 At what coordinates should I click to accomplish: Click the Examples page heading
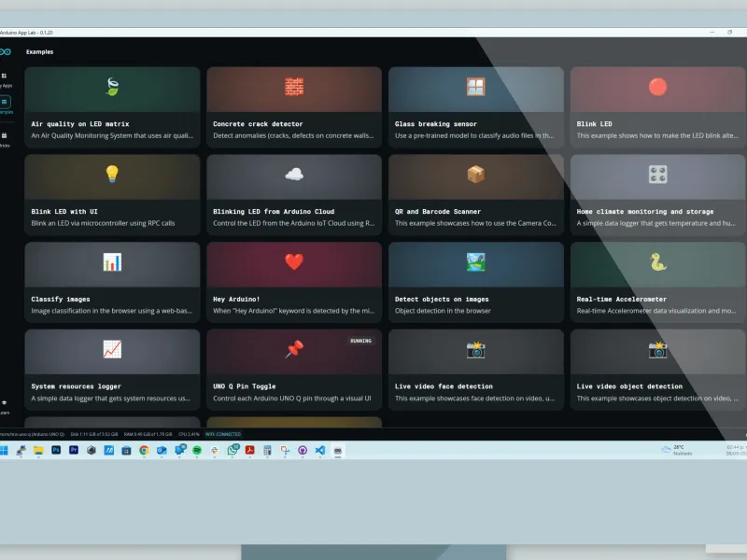(x=39, y=52)
